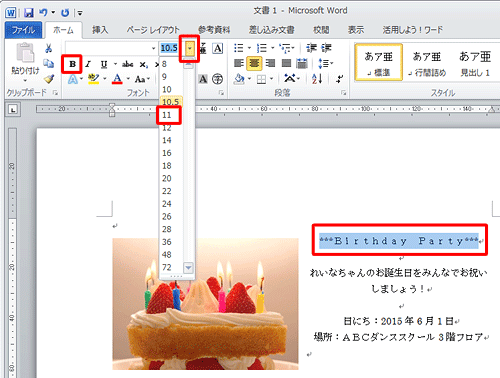The height and width of the screenshot is (378, 500).
Task: Decrease indent of the paragraph
Action: pos(311,48)
